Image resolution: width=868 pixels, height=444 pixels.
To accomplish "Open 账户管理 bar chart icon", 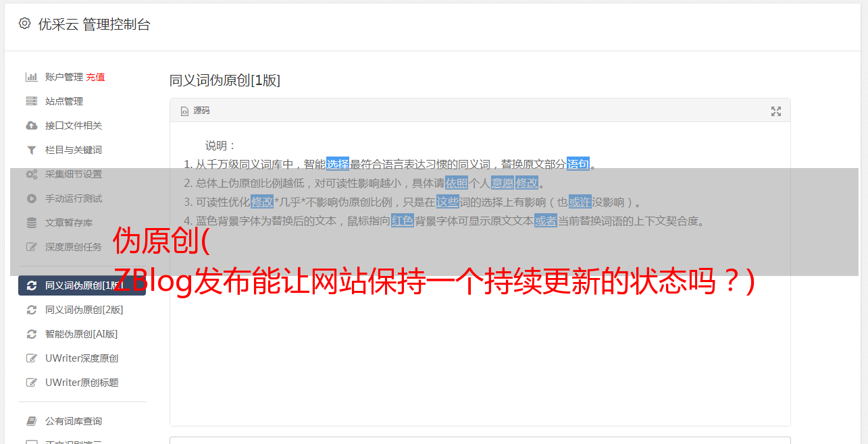I will click(x=31, y=77).
